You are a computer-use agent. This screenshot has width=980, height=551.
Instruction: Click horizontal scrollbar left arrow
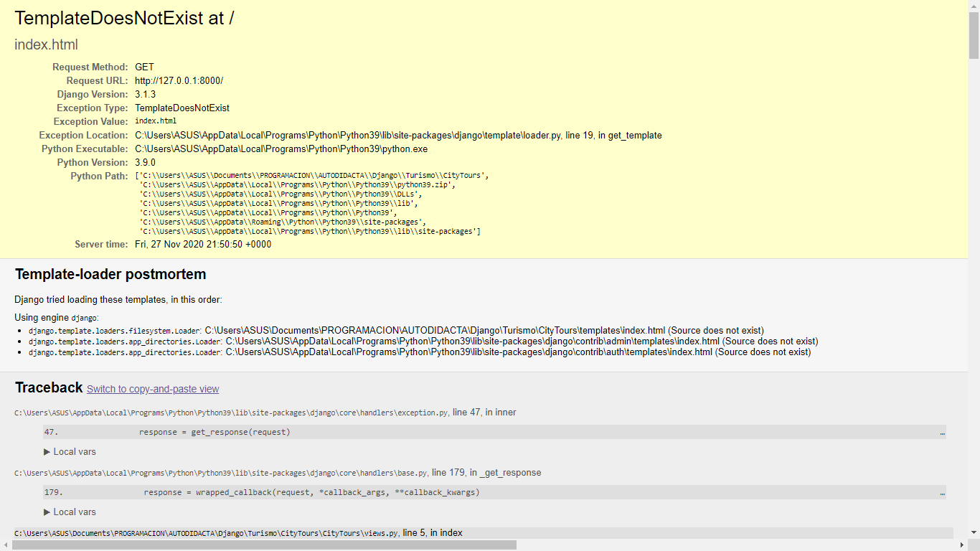point(6,545)
